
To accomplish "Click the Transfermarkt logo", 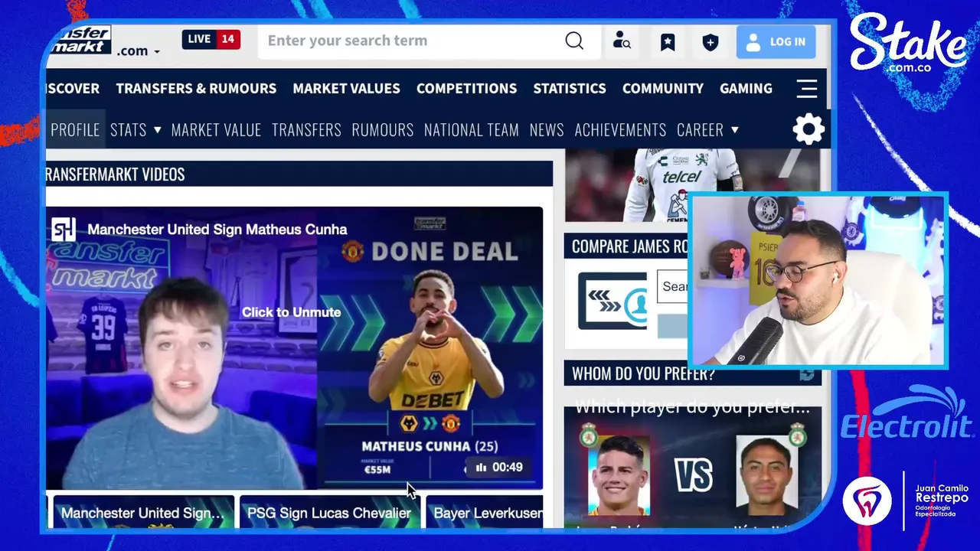I will click(x=79, y=40).
